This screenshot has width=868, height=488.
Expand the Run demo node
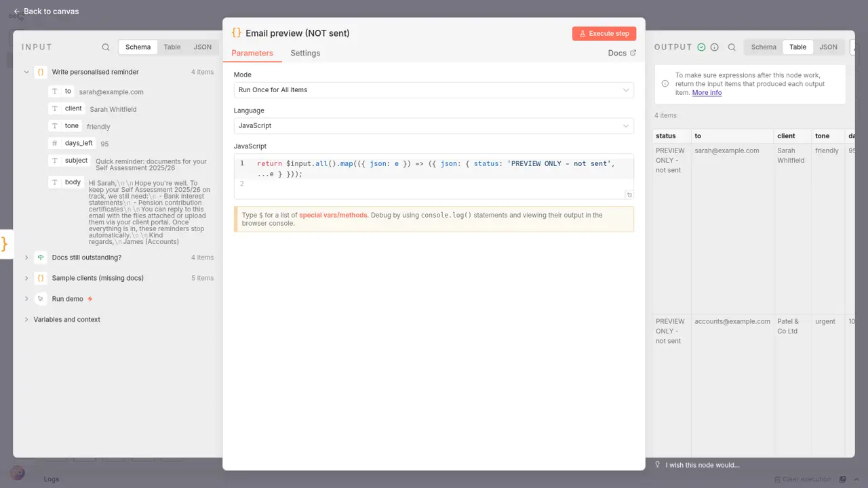point(26,299)
